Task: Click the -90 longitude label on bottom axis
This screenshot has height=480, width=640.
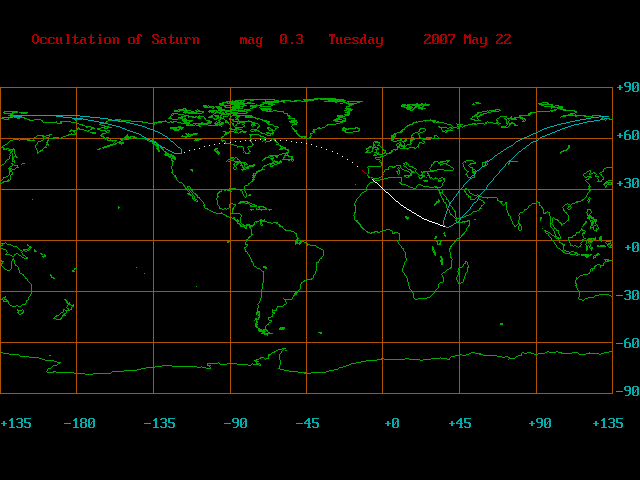Action: pos(235,424)
